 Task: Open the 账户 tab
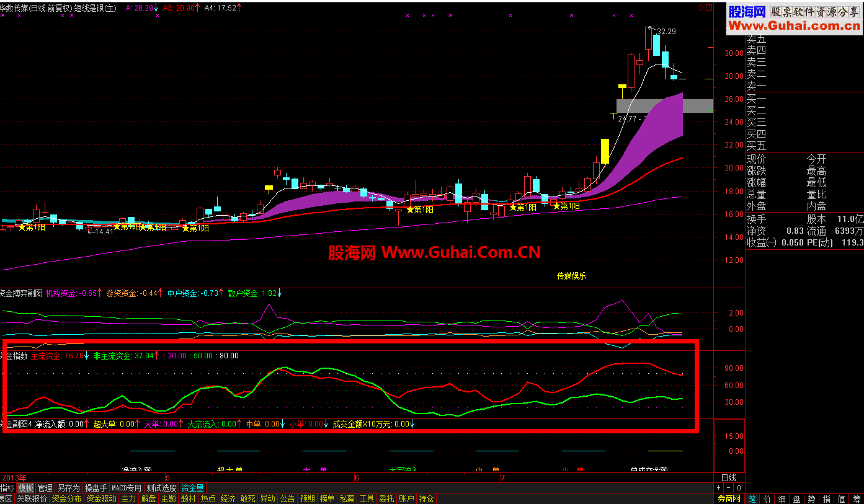[406, 498]
